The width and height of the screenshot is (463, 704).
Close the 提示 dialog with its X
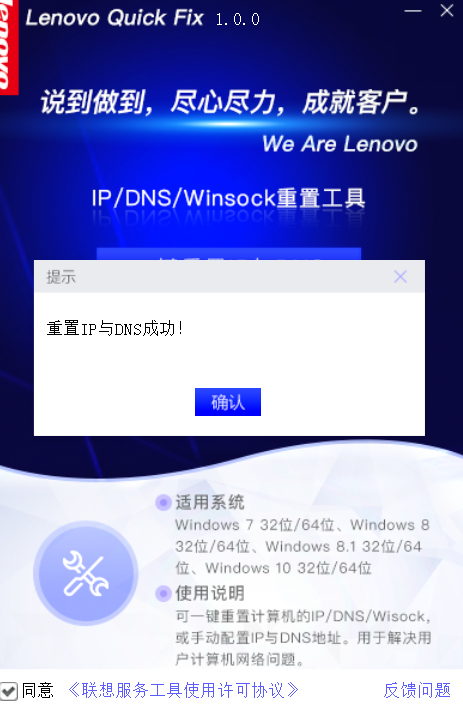[400, 277]
